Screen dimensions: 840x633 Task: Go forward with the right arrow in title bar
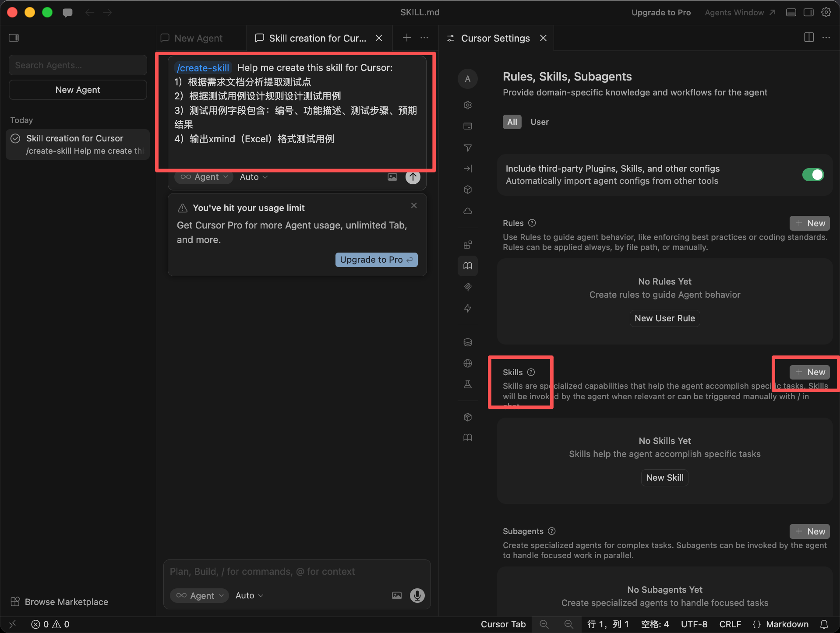pos(107,13)
